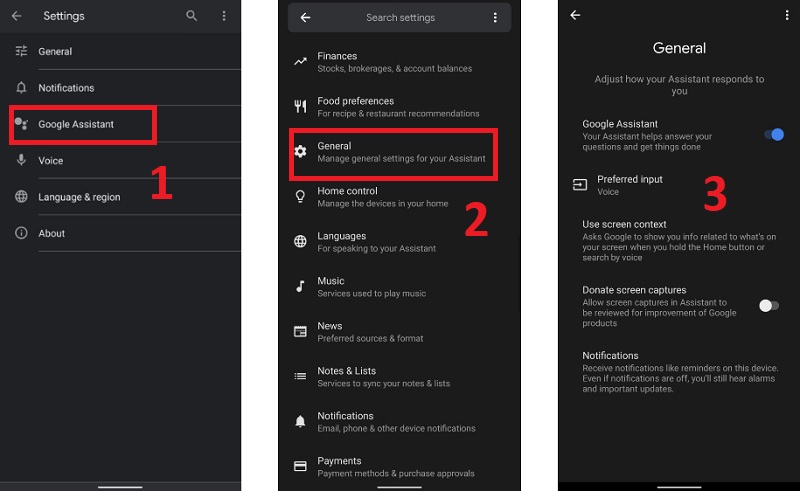Click the info icon next to About
The width and height of the screenshot is (800, 491).
tap(21, 233)
